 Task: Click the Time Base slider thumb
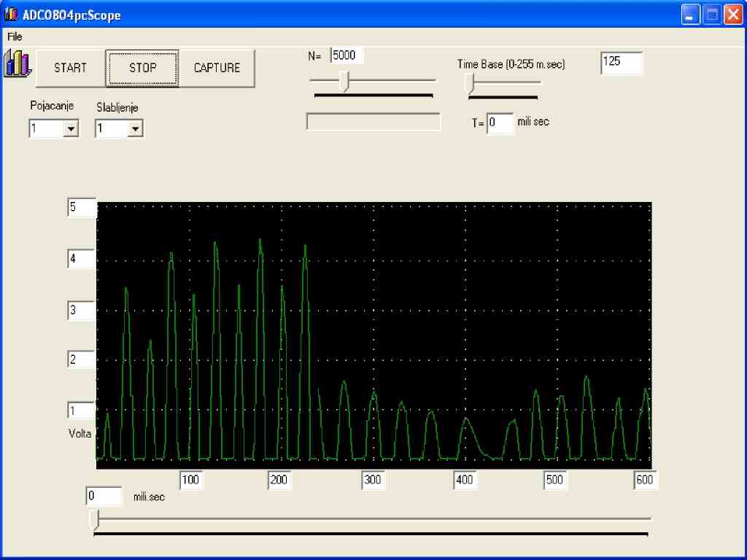point(471,83)
